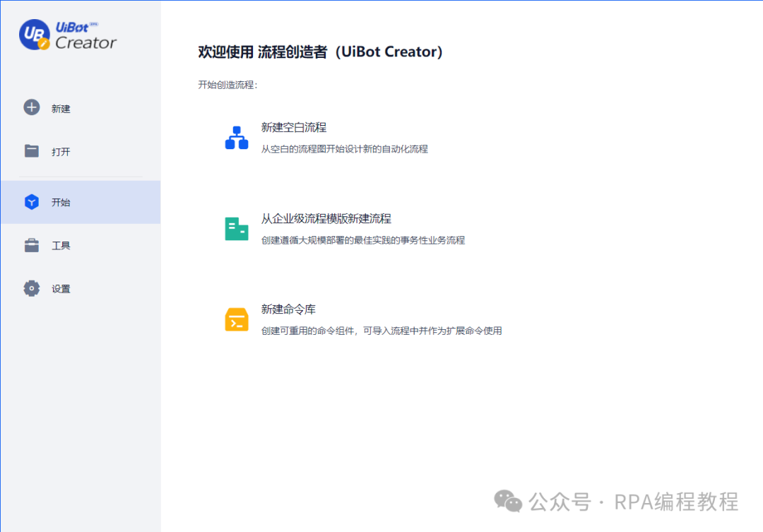
Task: Click the description 创建遵循大规模部署的最佳实践的事务性业务流程
Action: [x=363, y=240]
